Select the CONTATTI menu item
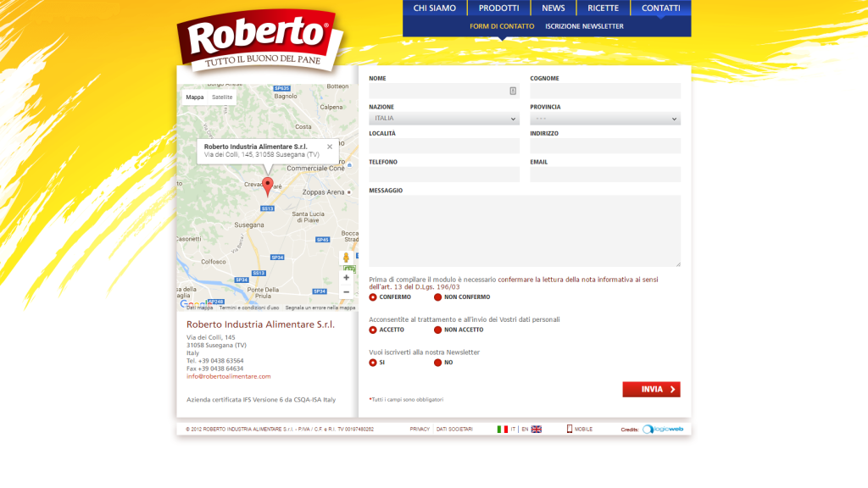 pyautogui.click(x=660, y=8)
